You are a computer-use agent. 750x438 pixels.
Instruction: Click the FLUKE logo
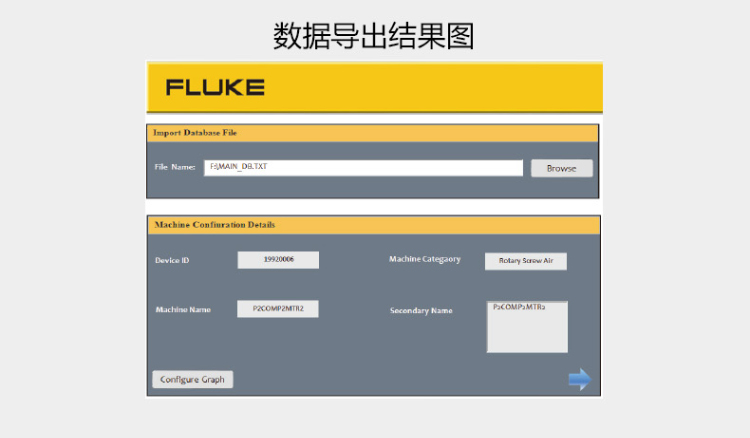tap(215, 88)
